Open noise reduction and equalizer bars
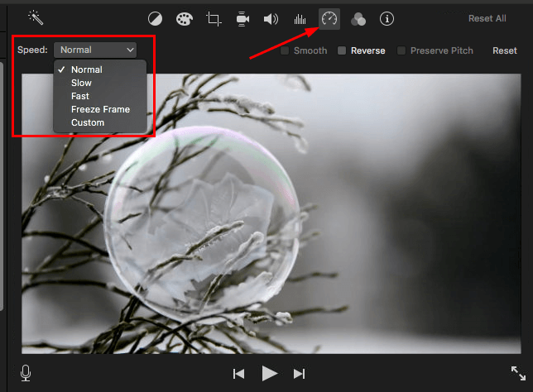 coord(300,19)
